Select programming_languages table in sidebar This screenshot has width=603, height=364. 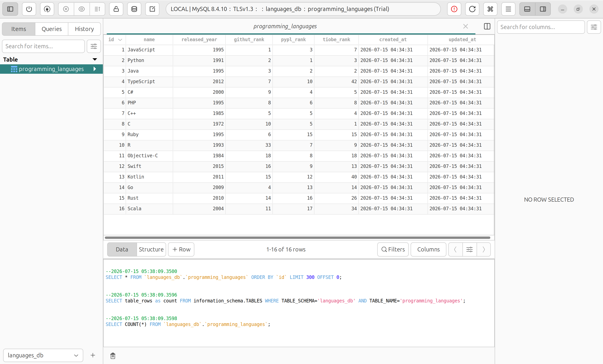51,69
